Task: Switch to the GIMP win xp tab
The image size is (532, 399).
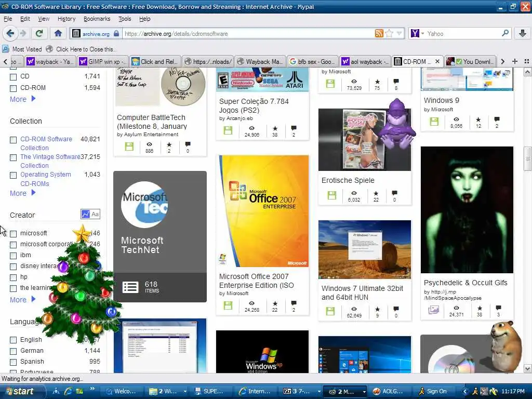Action: [103, 61]
